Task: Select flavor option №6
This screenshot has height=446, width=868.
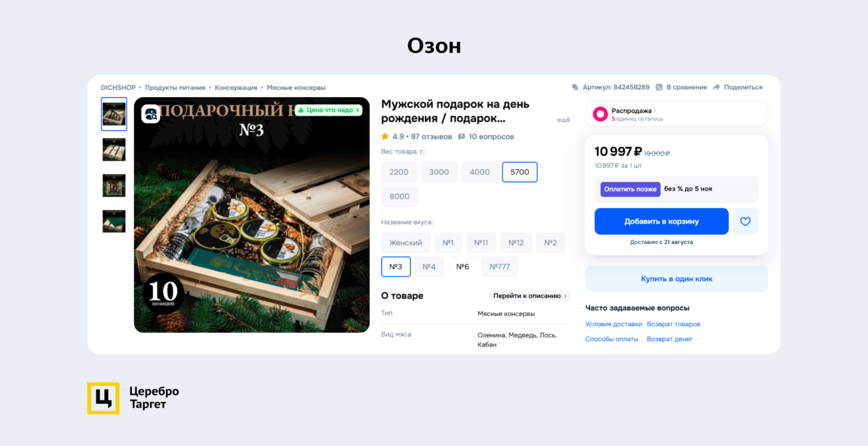Action: (x=463, y=267)
